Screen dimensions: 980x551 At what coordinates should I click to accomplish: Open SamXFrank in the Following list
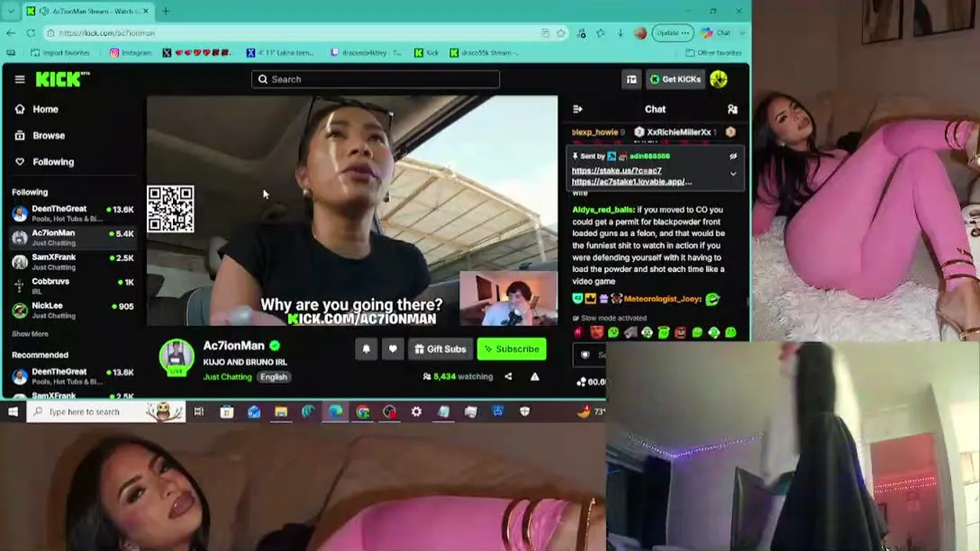73,262
